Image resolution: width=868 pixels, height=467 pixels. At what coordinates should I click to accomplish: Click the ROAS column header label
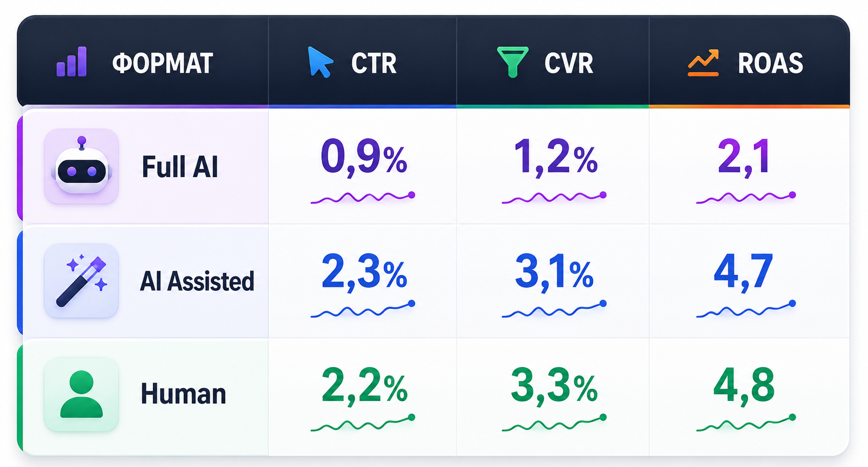coord(770,63)
